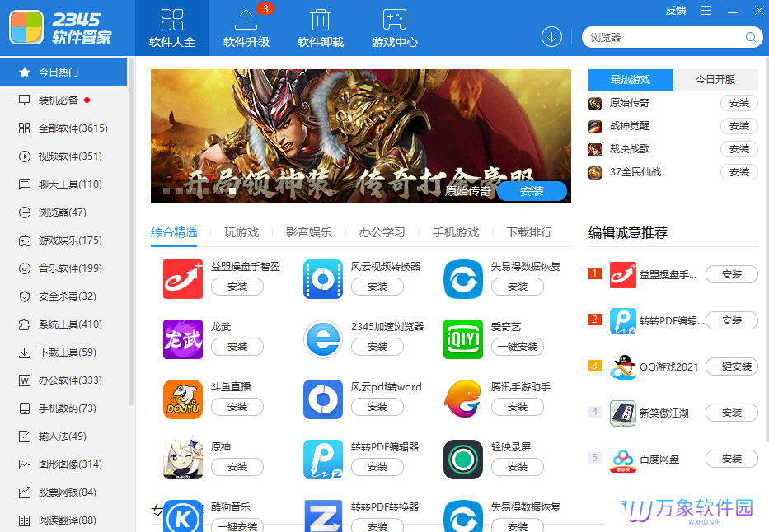Click the 2345软件管家 logo
The width and height of the screenshot is (769, 532).
pos(61,27)
